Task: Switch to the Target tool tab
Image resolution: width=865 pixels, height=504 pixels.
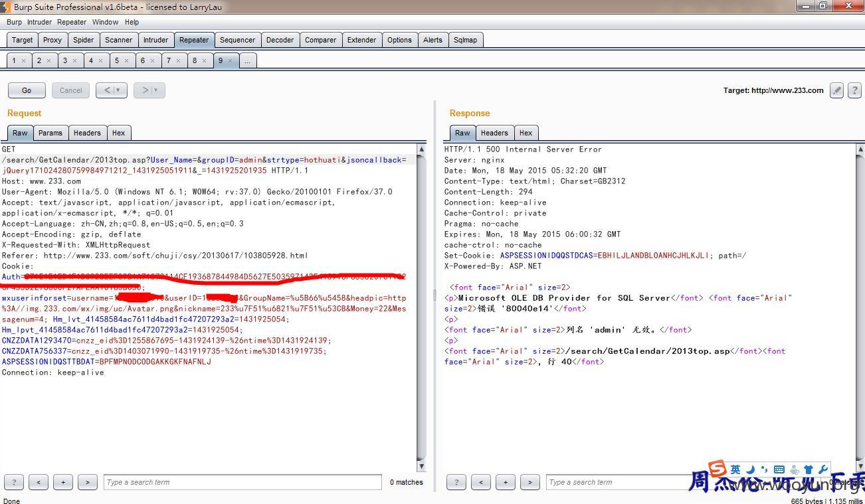Action: point(22,40)
